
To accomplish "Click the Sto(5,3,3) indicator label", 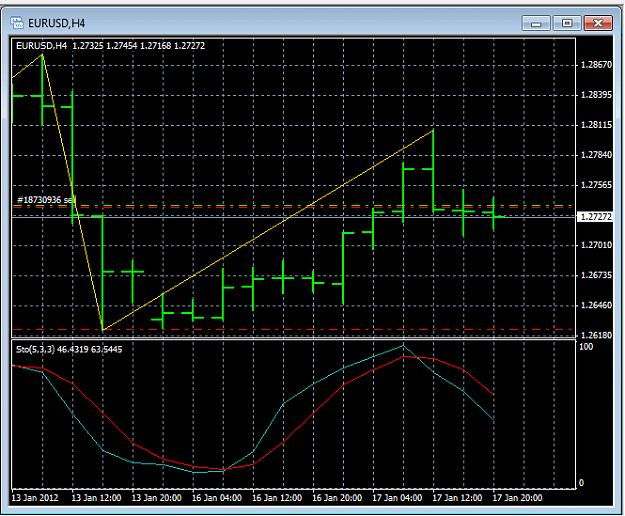I will [35, 349].
